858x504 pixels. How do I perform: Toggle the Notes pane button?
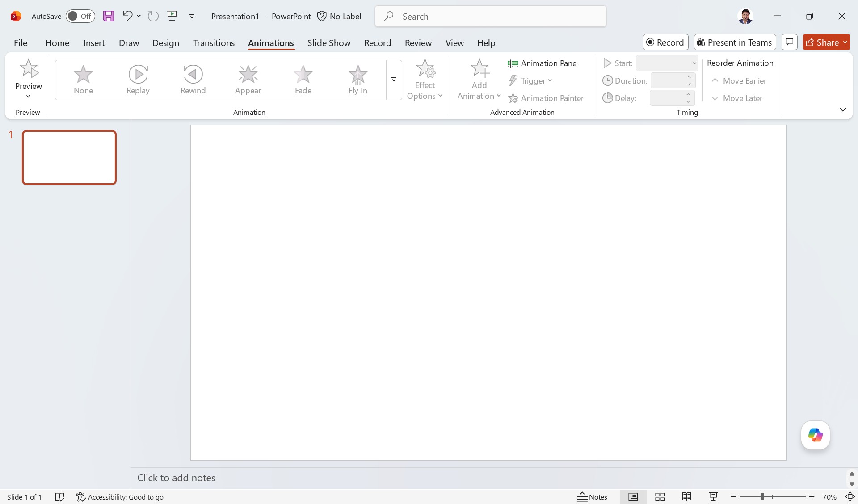pyautogui.click(x=592, y=497)
